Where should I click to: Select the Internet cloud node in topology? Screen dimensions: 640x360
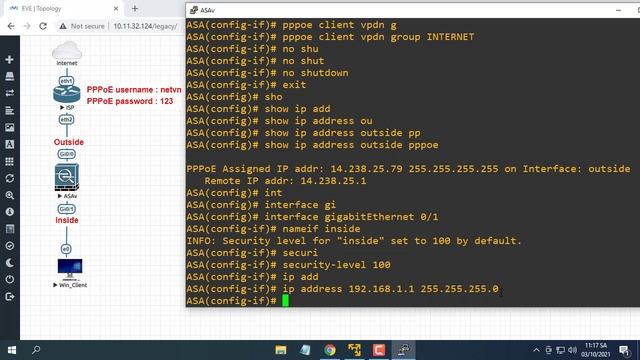click(67, 51)
